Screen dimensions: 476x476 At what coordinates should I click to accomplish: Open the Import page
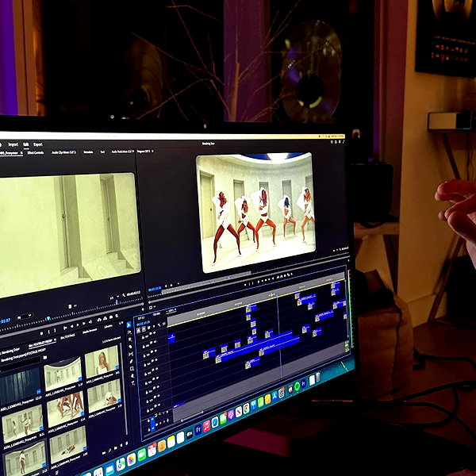13,144
